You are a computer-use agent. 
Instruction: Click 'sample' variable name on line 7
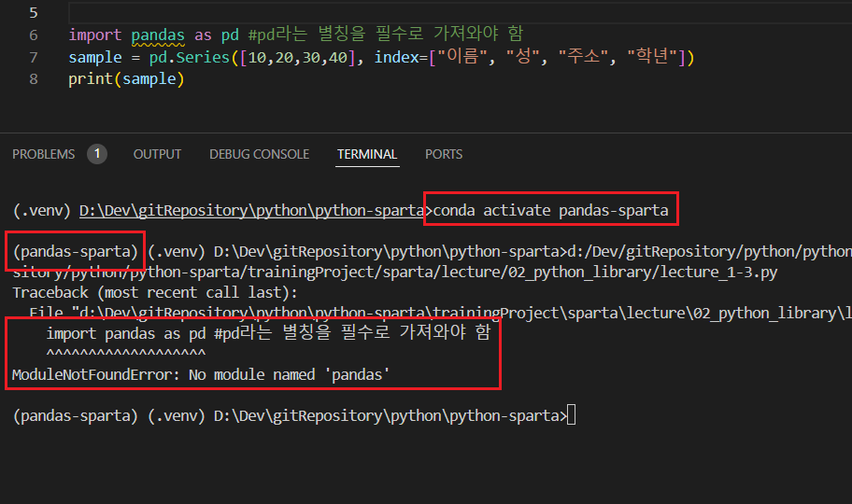[x=95, y=57]
